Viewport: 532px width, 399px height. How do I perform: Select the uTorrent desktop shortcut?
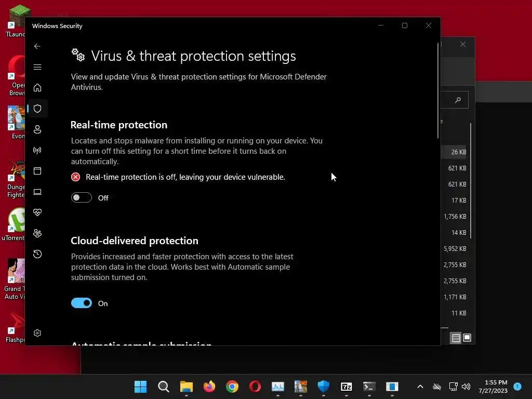click(14, 224)
